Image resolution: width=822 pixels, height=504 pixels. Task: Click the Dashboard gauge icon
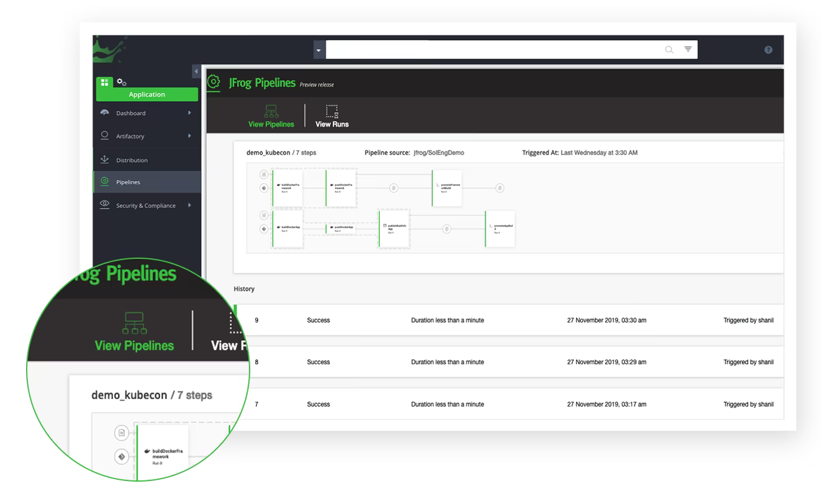(x=104, y=113)
